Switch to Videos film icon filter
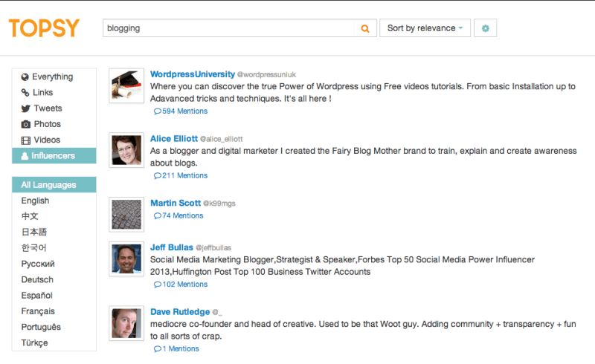This screenshot has width=595, height=364. pyautogui.click(x=25, y=140)
